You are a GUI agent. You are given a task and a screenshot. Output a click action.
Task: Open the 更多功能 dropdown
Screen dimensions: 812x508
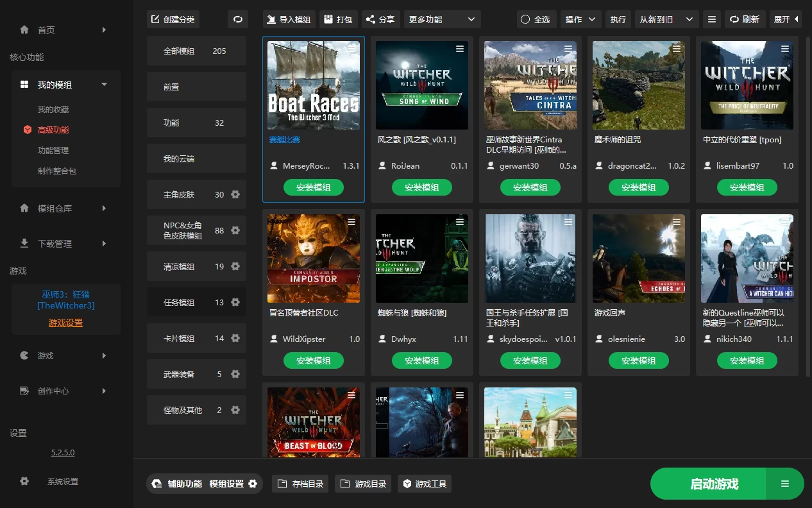coord(441,19)
